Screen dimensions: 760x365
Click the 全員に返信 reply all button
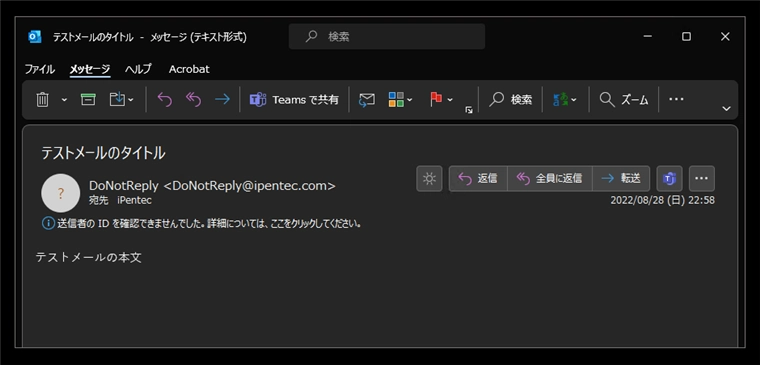tap(550, 179)
